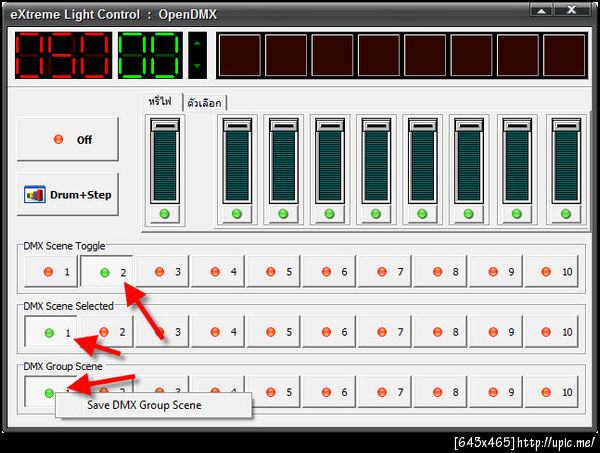Click the master dimmer fader handle

pyautogui.click(x=165, y=125)
